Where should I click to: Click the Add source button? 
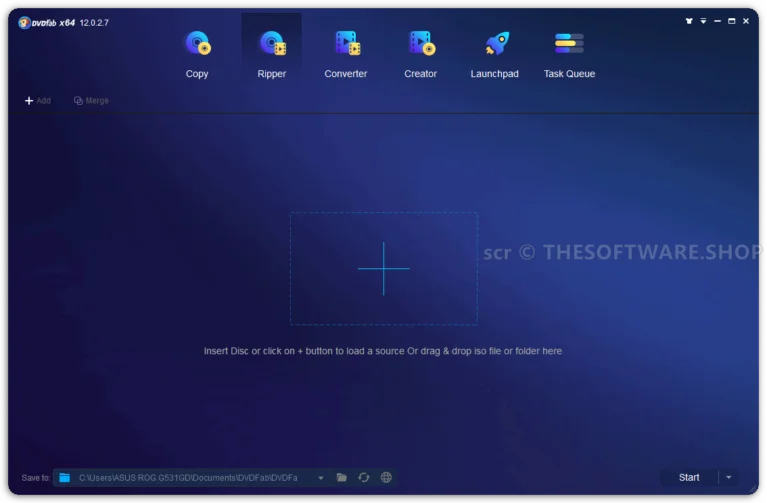[38, 100]
